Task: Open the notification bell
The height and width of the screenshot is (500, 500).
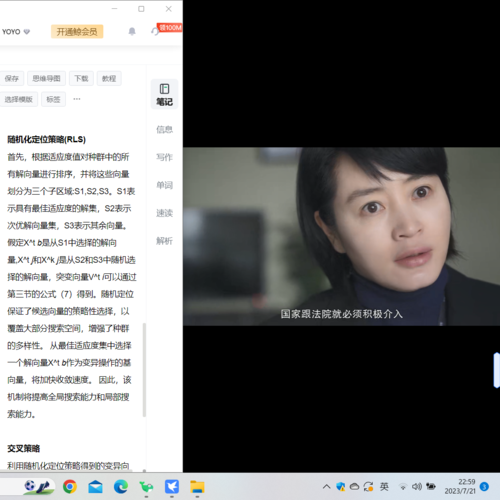Action: click(x=132, y=31)
